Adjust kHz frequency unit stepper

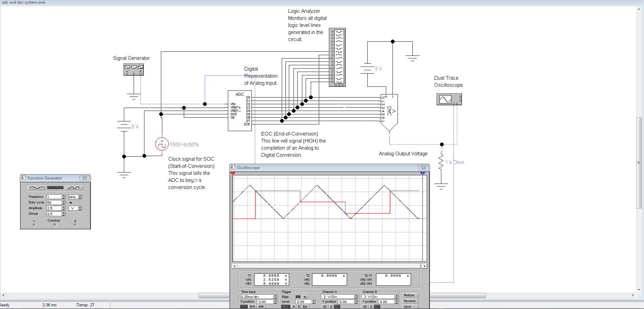pos(80,197)
